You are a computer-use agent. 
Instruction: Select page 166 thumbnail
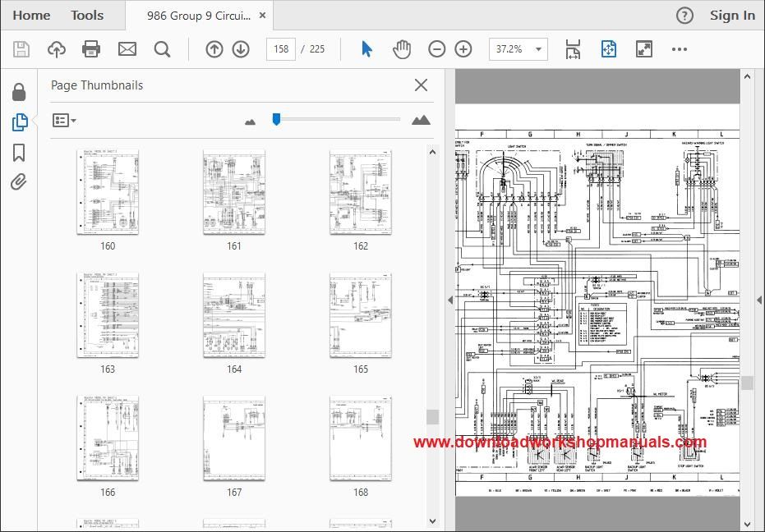click(108, 438)
